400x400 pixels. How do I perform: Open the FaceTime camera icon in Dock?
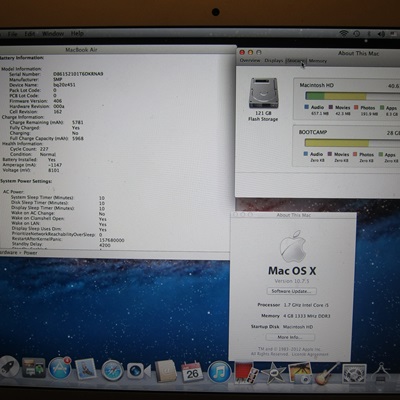138,370
